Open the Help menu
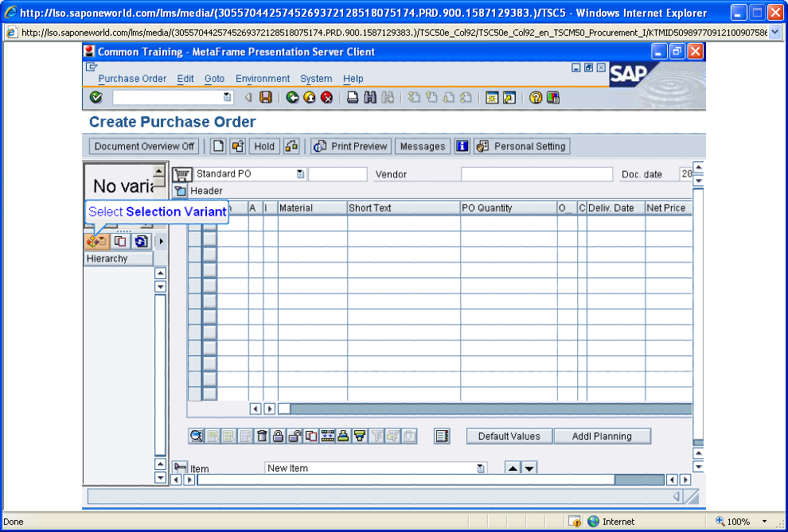 [353, 79]
